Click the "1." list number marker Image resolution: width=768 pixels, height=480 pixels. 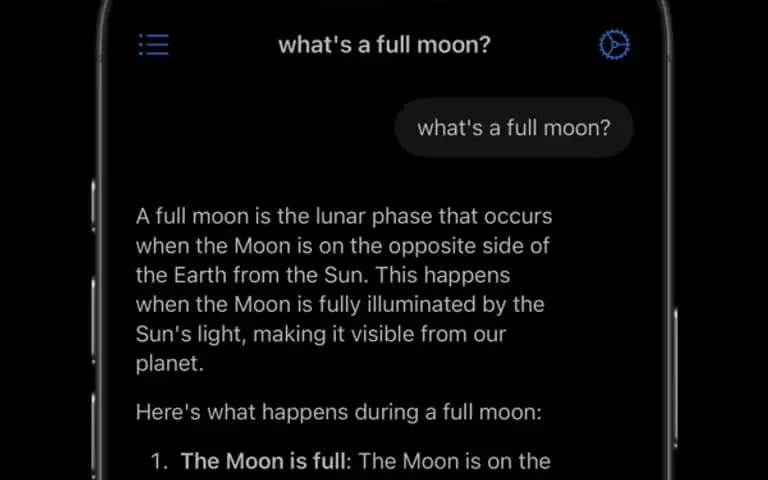pyautogui.click(x=159, y=461)
